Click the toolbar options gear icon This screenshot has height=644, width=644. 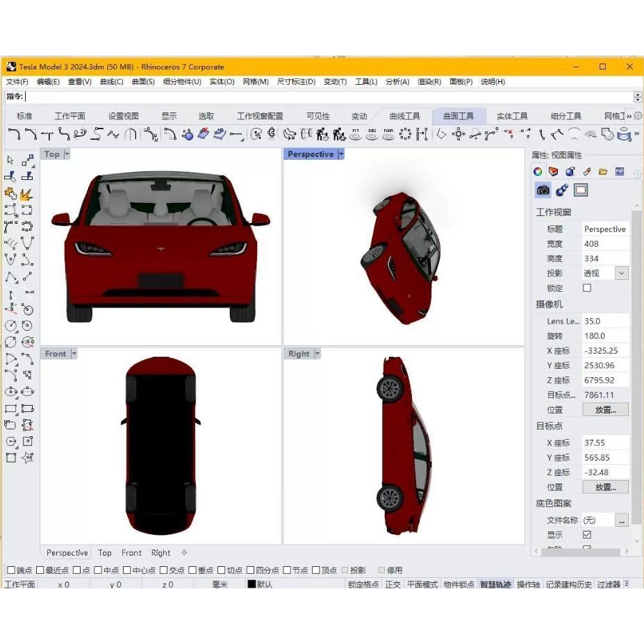click(x=638, y=116)
